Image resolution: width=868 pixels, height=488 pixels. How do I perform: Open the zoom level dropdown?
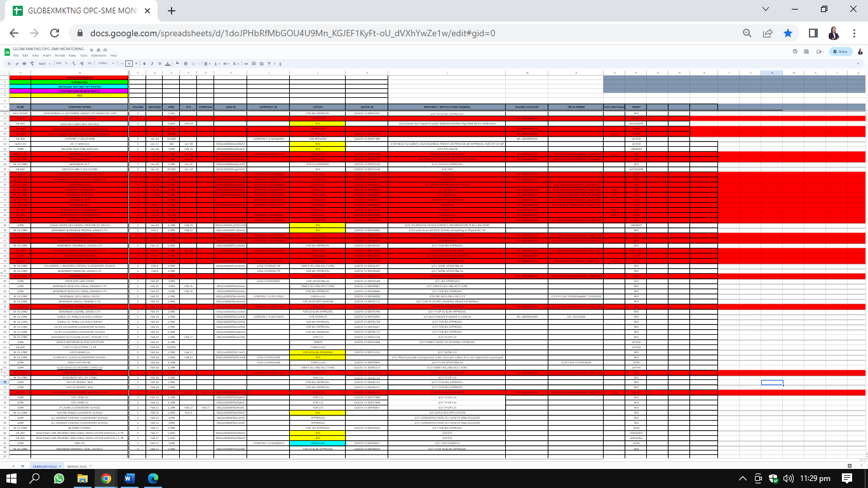[44, 64]
